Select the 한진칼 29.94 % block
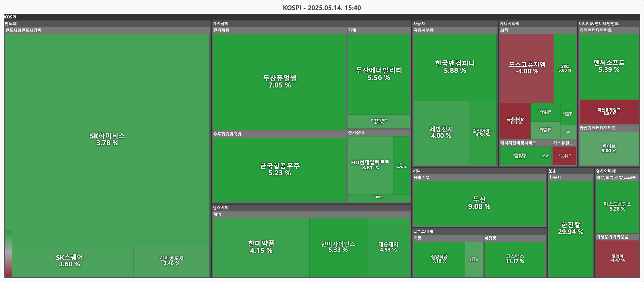The image size is (644, 282). pos(571,229)
